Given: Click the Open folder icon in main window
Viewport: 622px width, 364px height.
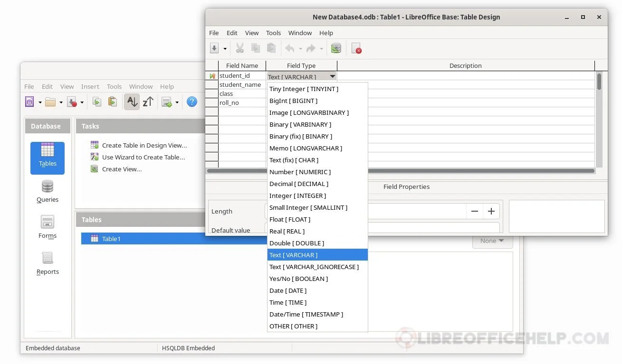Looking at the screenshot, I should point(50,102).
